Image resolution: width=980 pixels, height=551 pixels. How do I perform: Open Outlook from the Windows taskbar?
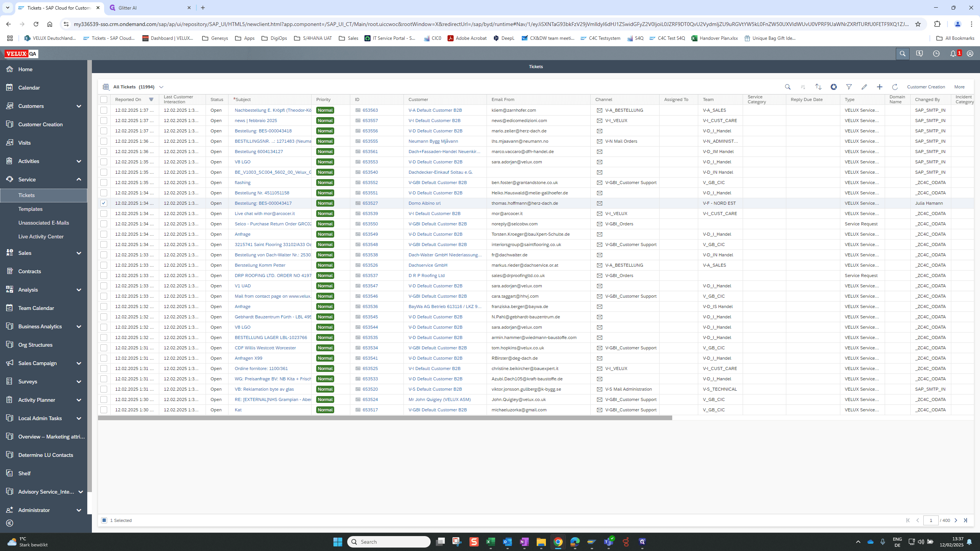click(507, 542)
